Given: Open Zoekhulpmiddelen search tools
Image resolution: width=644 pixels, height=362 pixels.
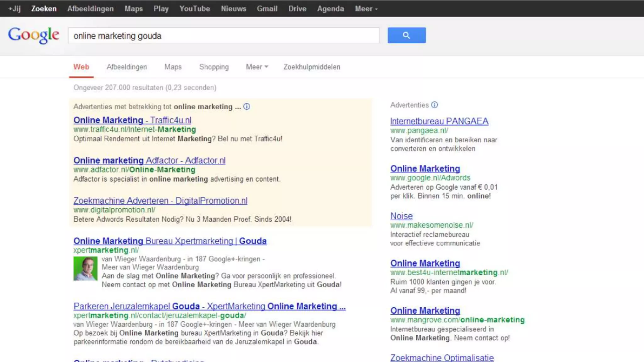Looking at the screenshot, I should (311, 67).
